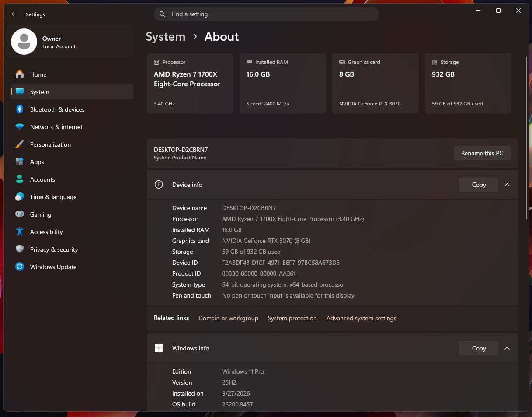532x417 pixels.
Task: Click Rename this PC button
Action: point(482,153)
